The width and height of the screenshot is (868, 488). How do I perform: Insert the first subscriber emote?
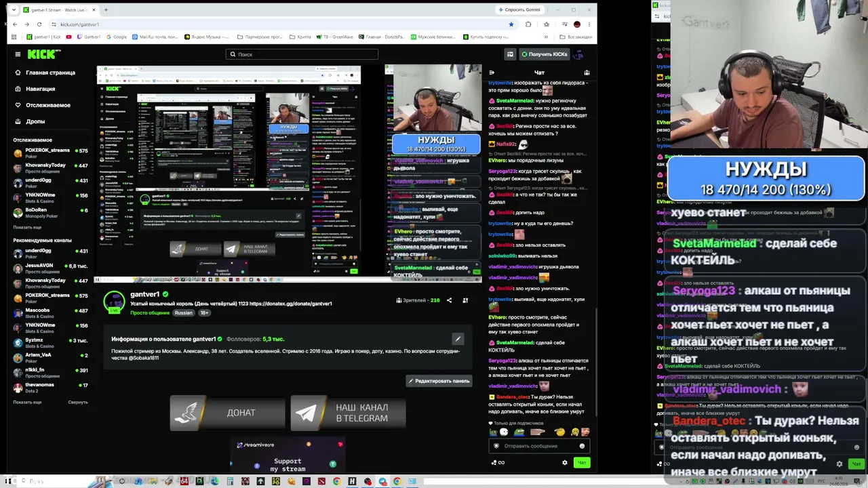tap(494, 432)
